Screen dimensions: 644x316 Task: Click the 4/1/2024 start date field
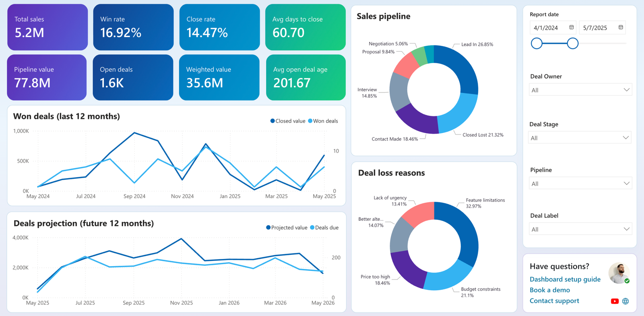pos(553,27)
